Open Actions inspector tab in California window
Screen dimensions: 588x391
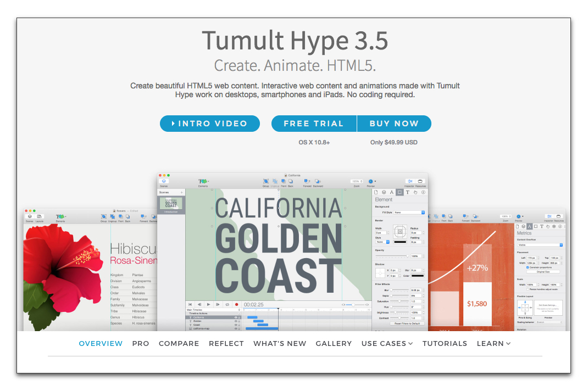[x=415, y=192]
